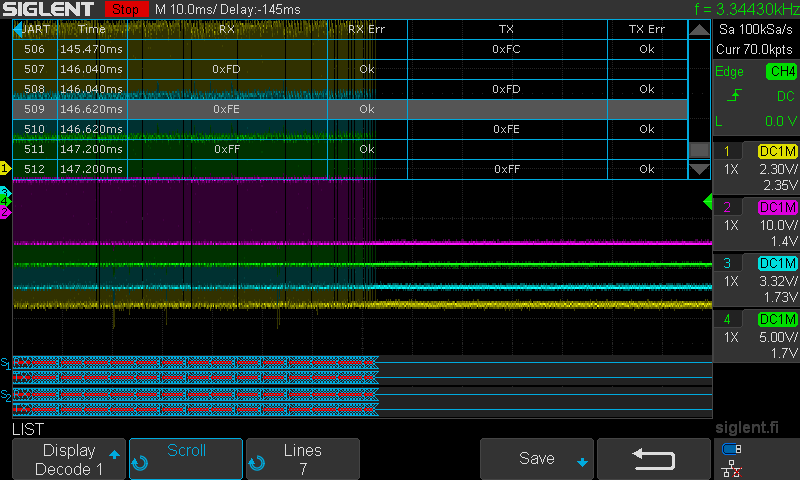Click channel 3 3.32V/ scale value
The width and height of the screenshot is (800, 480).
point(778,282)
